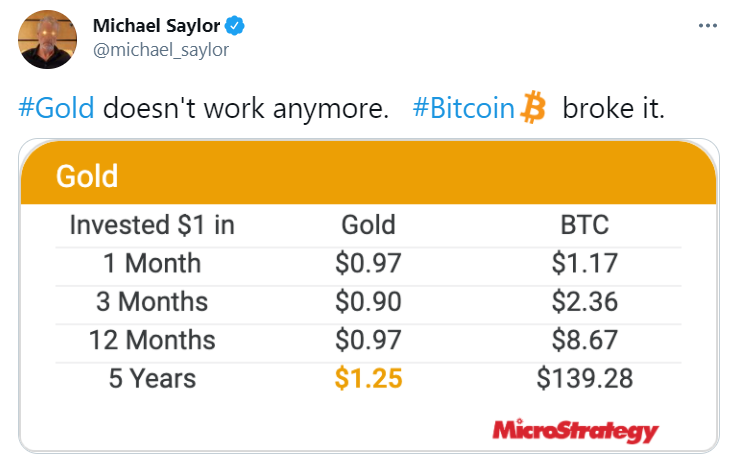Open Michael Saylor's profile picture
The image size is (737, 471).
click(47, 39)
